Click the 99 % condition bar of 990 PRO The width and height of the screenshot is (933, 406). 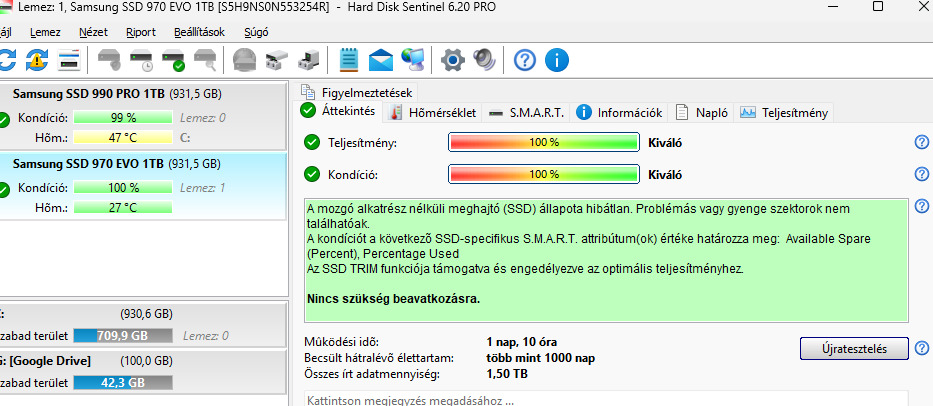pos(123,118)
